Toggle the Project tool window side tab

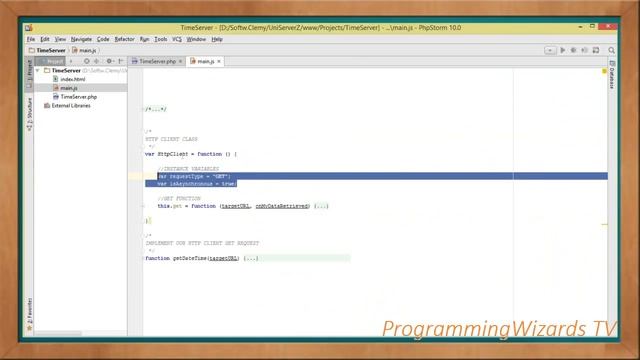[29, 75]
